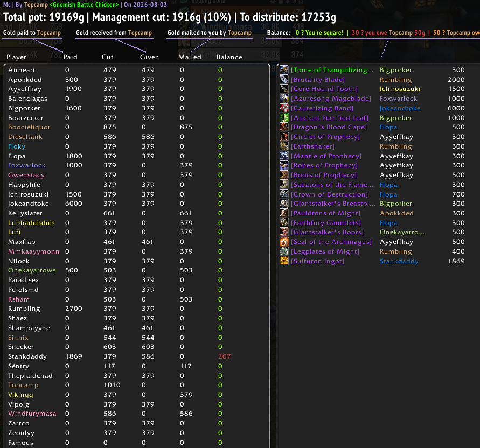Screen dimensions: 480x448
Task: Select the Airheart player name
Action: click(x=22, y=70)
